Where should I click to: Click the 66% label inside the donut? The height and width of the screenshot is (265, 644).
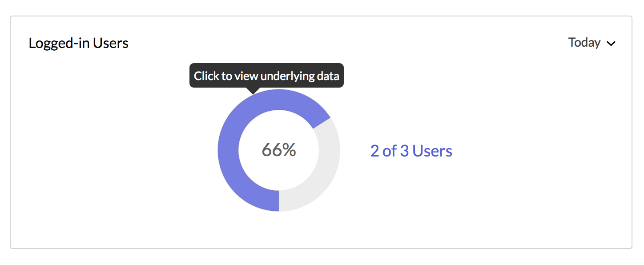[279, 150]
